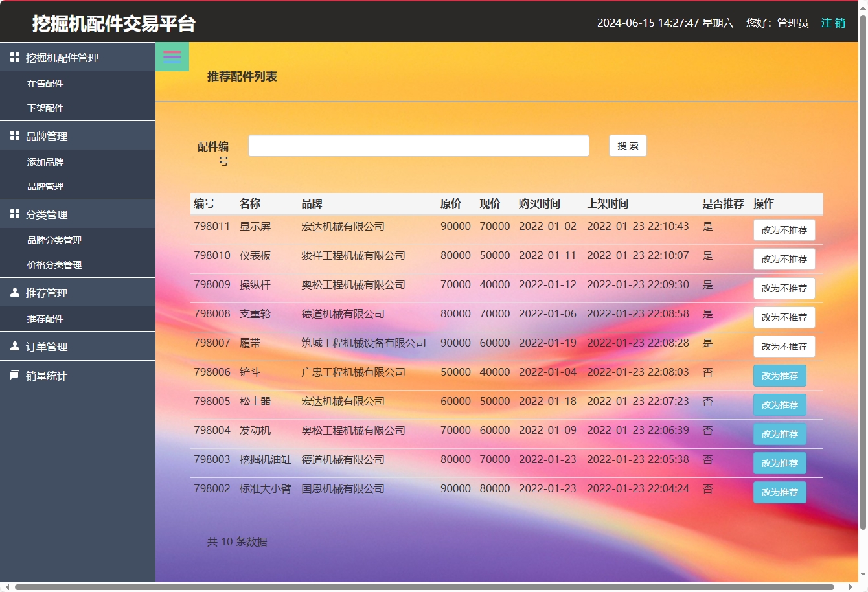Click the teal hamburger menu icon
This screenshot has width=868, height=592.
point(172,56)
